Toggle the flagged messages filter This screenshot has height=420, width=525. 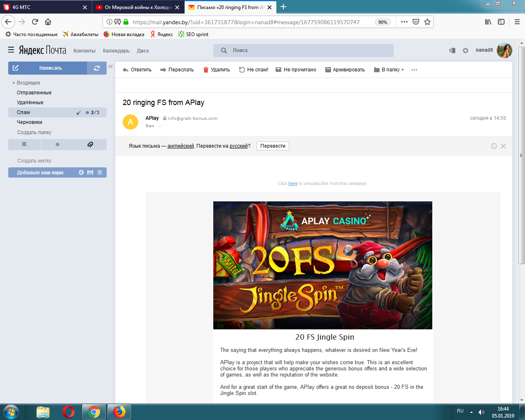click(x=25, y=144)
